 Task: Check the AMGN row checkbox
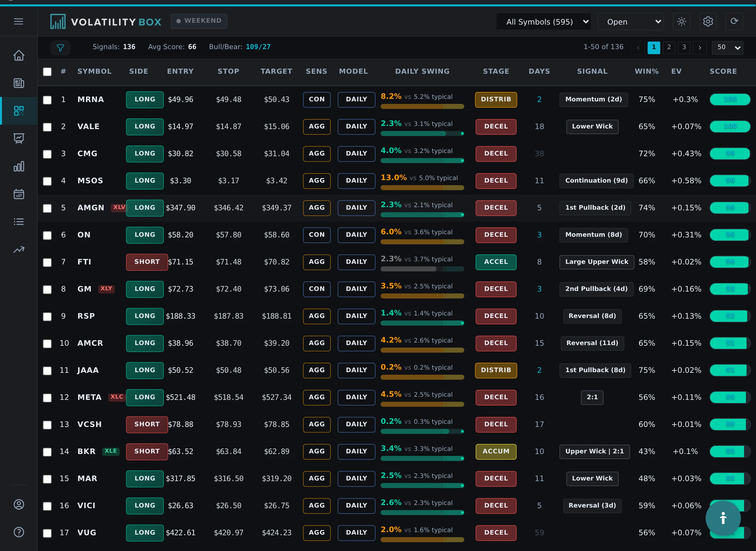[47, 208]
